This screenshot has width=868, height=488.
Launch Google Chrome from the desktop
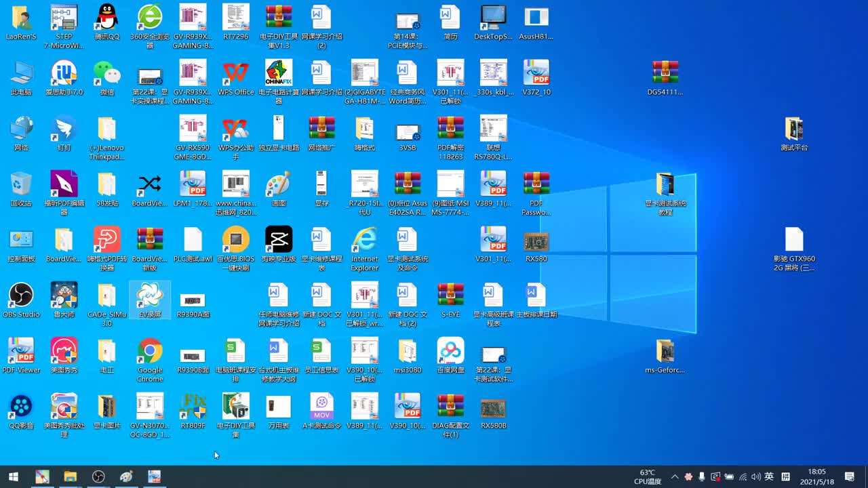150,360
